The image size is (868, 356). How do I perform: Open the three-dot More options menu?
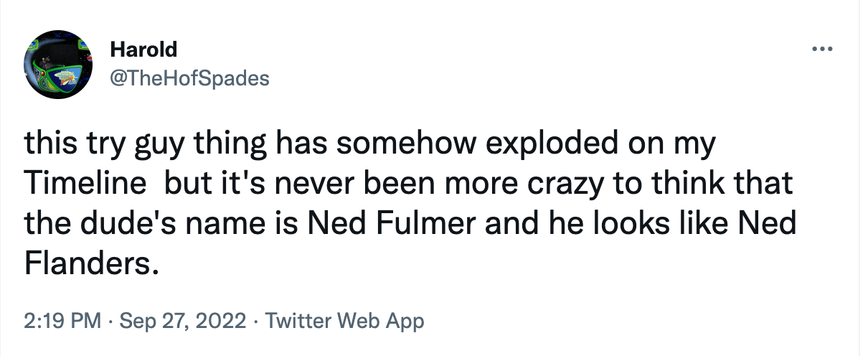coord(821,50)
